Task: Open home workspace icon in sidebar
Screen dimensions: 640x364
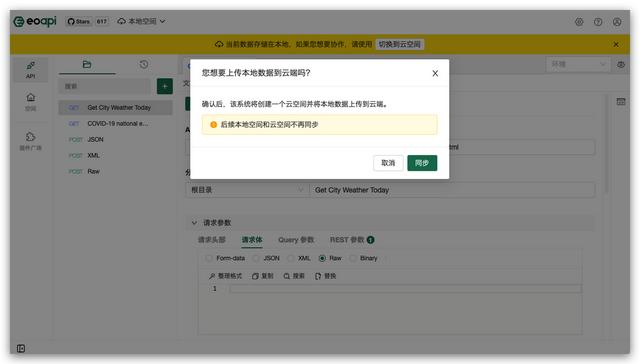Action: (x=31, y=102)
